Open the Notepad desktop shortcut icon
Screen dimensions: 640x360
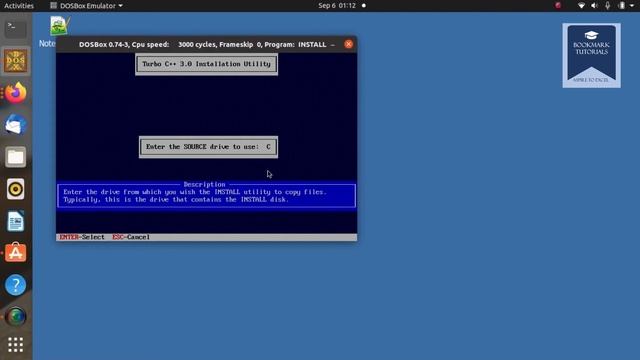tap(60, 26)
